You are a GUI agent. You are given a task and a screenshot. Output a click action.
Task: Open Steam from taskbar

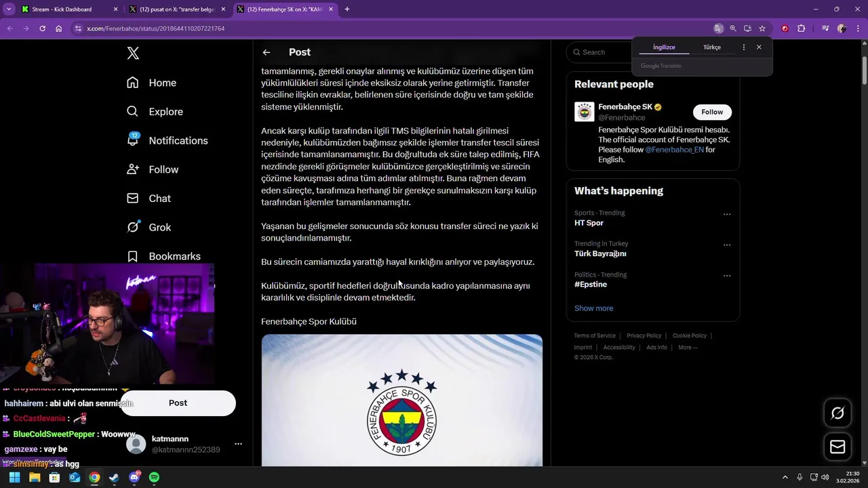click(x=114, y=478)
